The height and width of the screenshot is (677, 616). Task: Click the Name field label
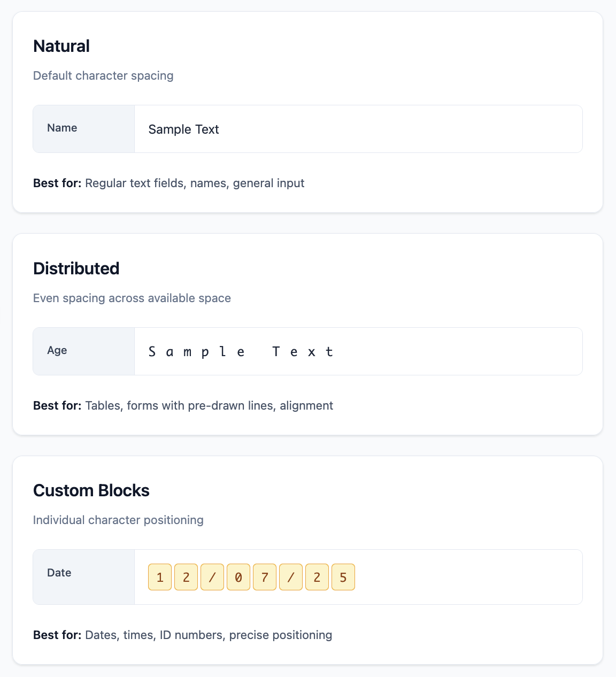(x=62, y=128)
